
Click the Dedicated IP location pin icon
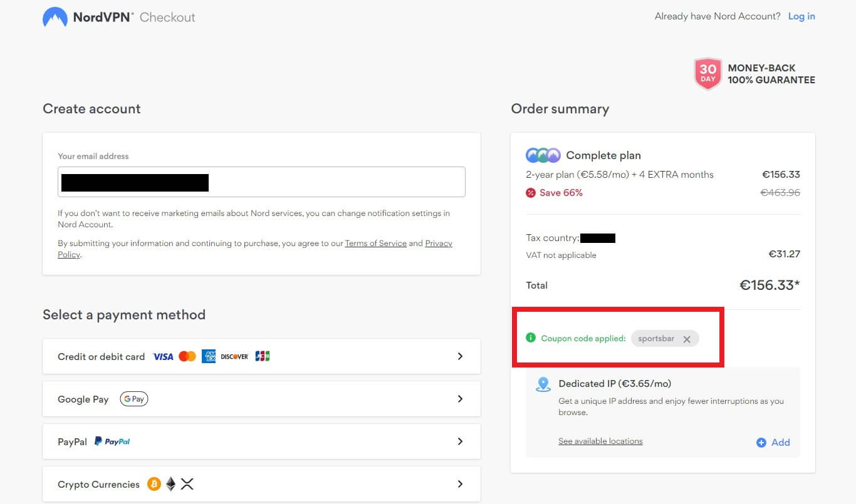[543, 384]
